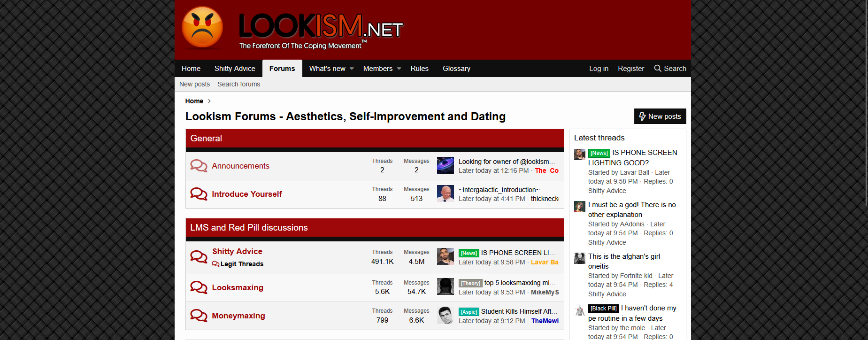The width and height of the screenshot is (868, 340).
Task: Open Fortnite kid avatar in Latest threads
Action: coord(580,258)
